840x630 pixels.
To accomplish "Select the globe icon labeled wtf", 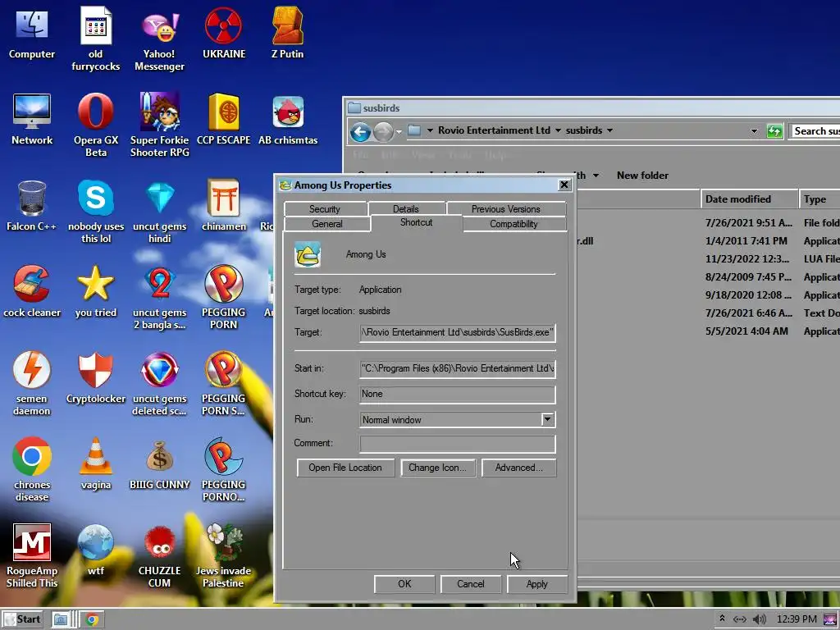I will click(x=95, y=550).
